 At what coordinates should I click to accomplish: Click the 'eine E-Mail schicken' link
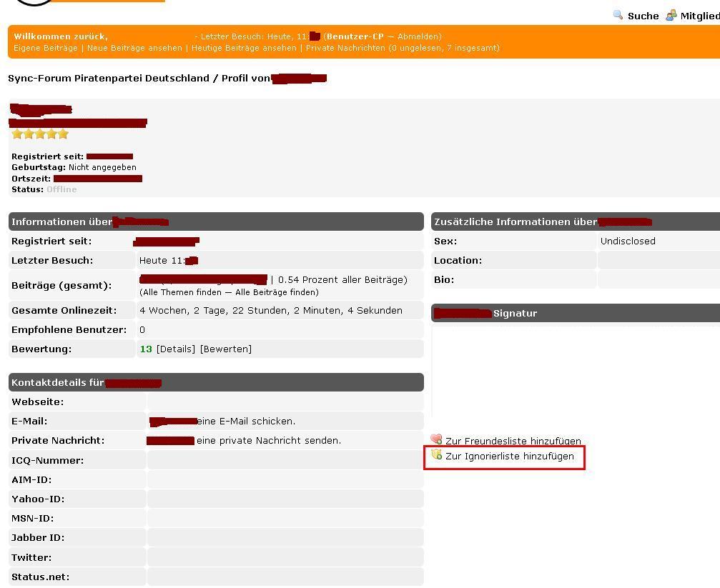[245, 421]
